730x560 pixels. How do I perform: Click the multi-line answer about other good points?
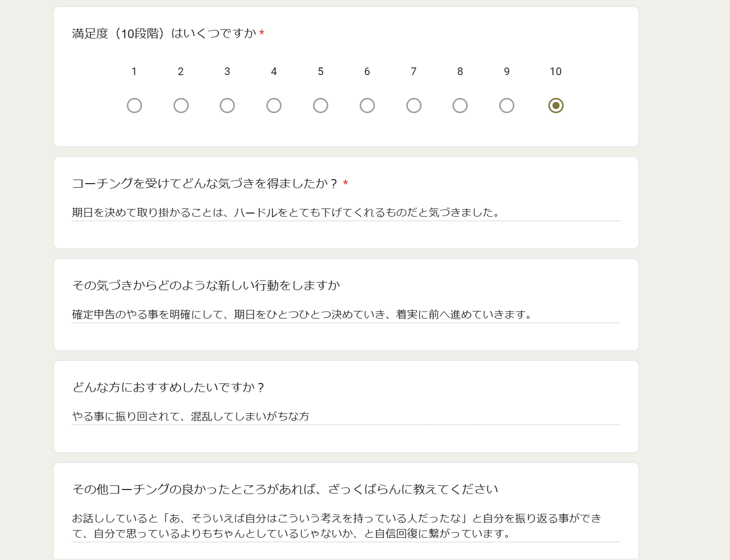click(346, 526)
